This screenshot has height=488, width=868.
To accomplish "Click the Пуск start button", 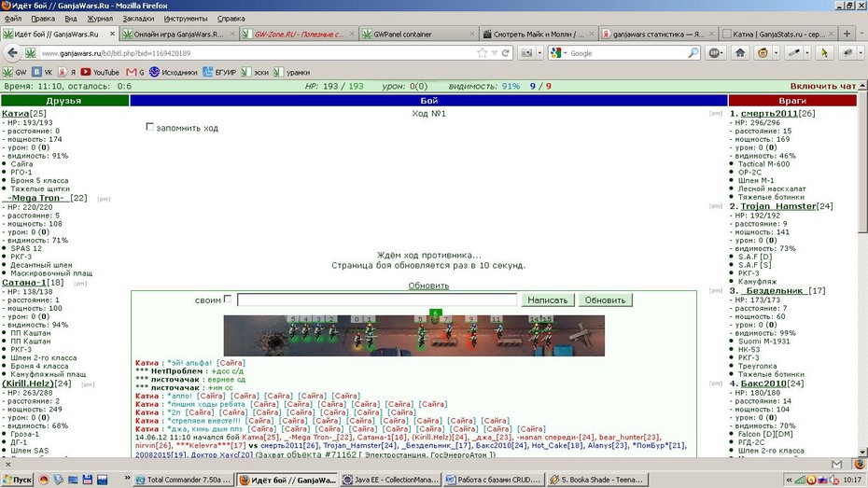I will pyautogui.click(x=18, y=480).
